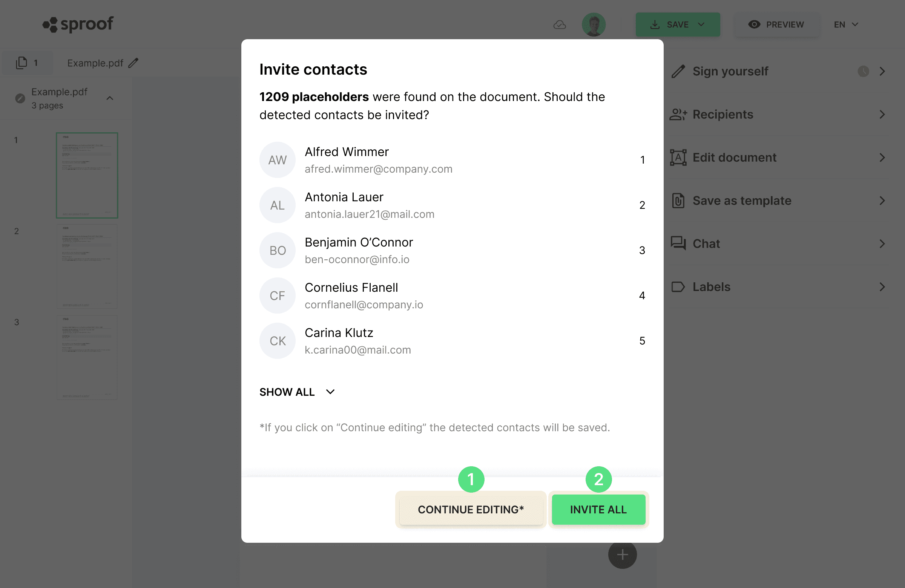This screenshot has height=588, width=905.
Task: Open the SAVE dropdown button
Action: [678, 25]
